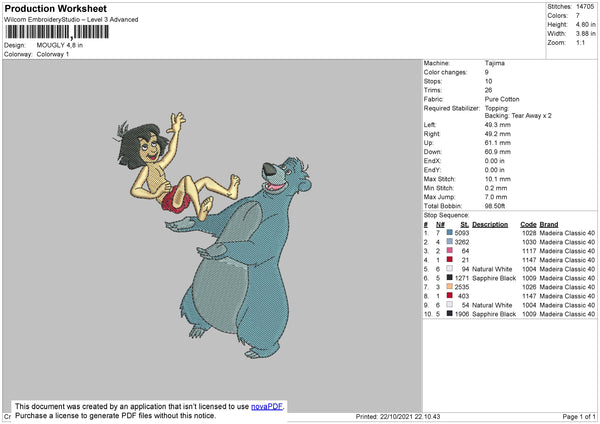
Task: Click the min stitch value '0.2 mm'
Action: (496, 188)
